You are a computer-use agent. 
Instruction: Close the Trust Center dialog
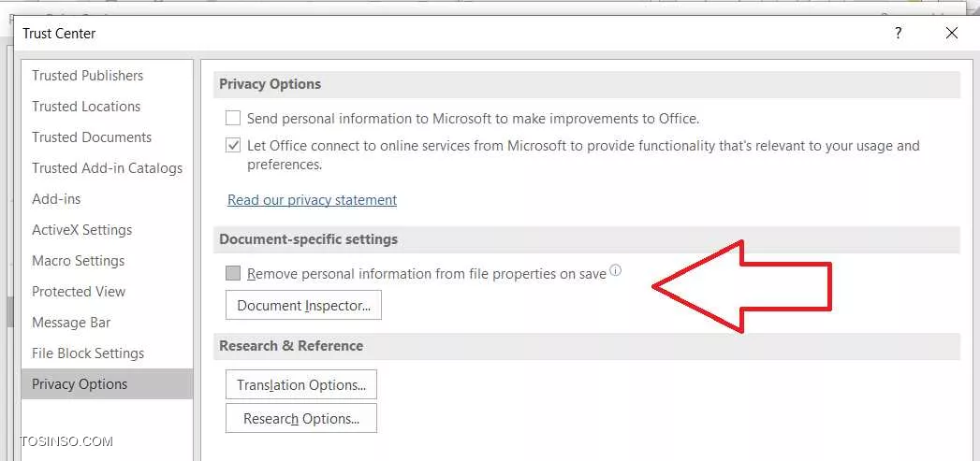[x=951, y=33]
